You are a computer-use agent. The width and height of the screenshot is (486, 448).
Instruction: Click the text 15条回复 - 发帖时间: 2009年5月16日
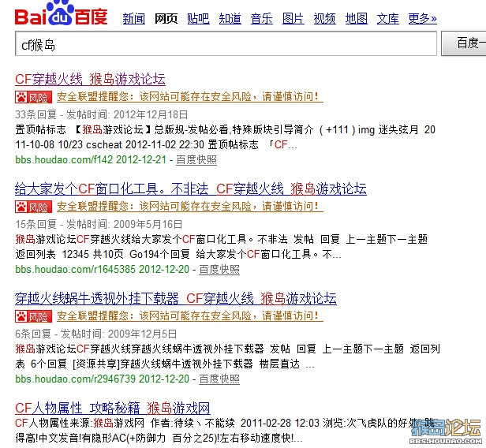[x=99, y=224]
